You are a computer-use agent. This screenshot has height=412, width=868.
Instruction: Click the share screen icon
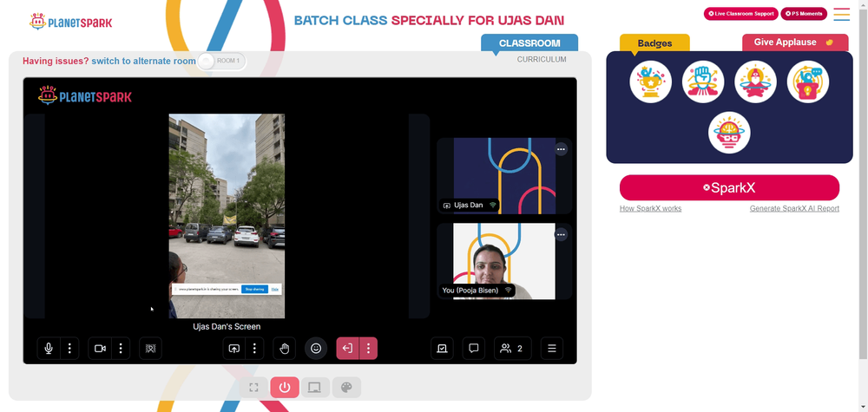click(234, 349)
